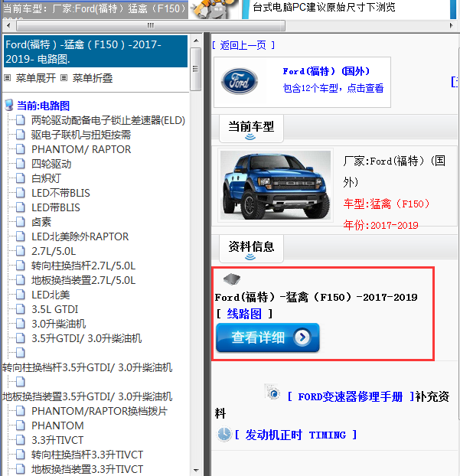Click up arrow of tree panel scrollbar

click(196, 41)
